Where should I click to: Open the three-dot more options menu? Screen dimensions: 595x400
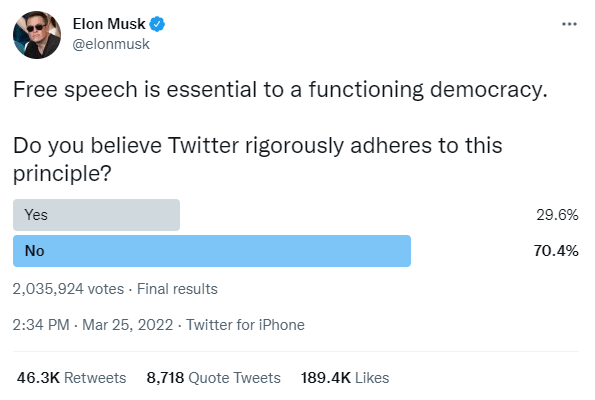click(569, 24)
